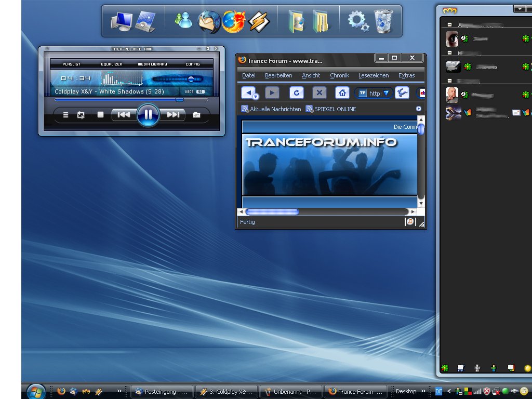Toggle repeat mode in the media player
The width and height of the screenshot is (532, 399).
81,115
